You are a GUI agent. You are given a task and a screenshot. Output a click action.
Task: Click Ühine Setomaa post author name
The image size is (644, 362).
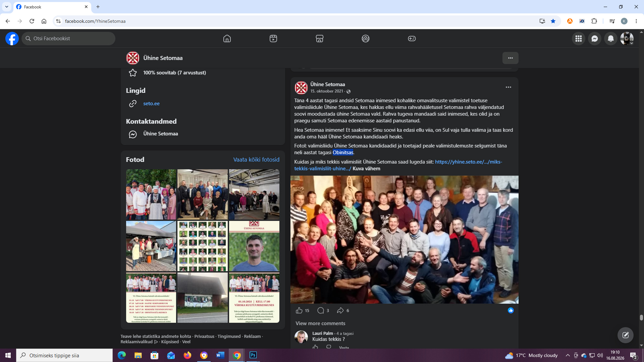[x=328, y=84]
